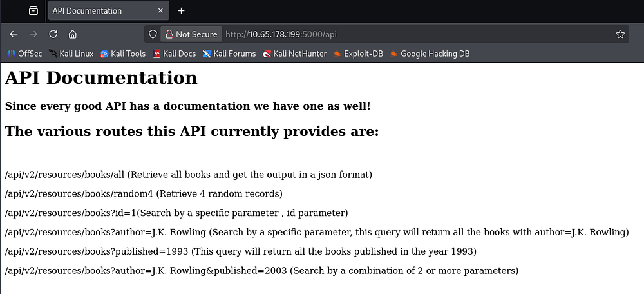644x294 pixels.
Task: Launch the Kali Tools bookmark
Action: pyautogui.click(x=123, y=54)
